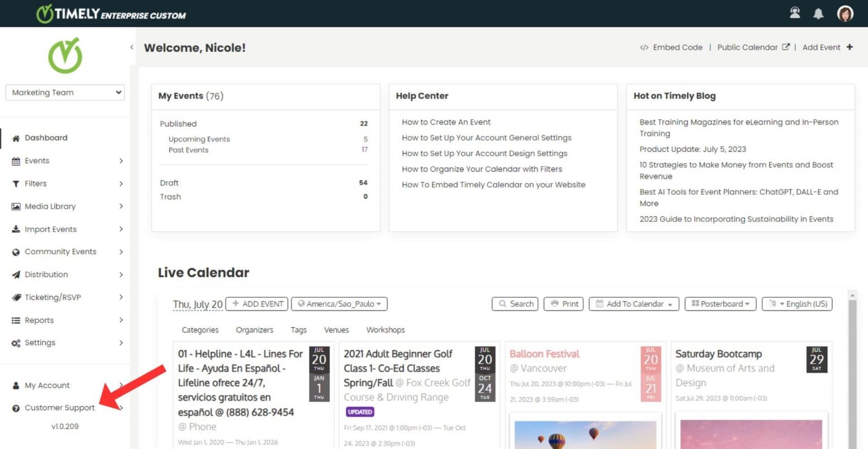Open the Categories filter tab

[x=200, y=330]
